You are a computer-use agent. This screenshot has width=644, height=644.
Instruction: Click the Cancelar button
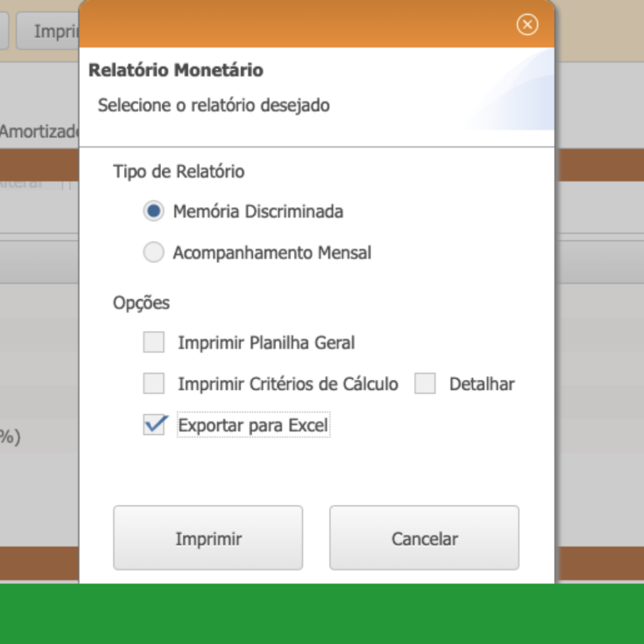tap(425, 538)
